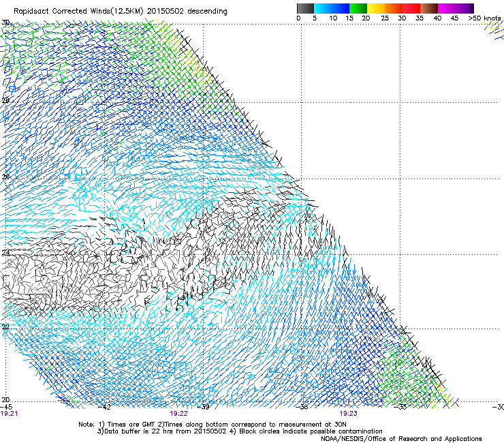Click the '-36' longitude label
This screenshot has width=504, height=443.
click(x=302, y=407)
